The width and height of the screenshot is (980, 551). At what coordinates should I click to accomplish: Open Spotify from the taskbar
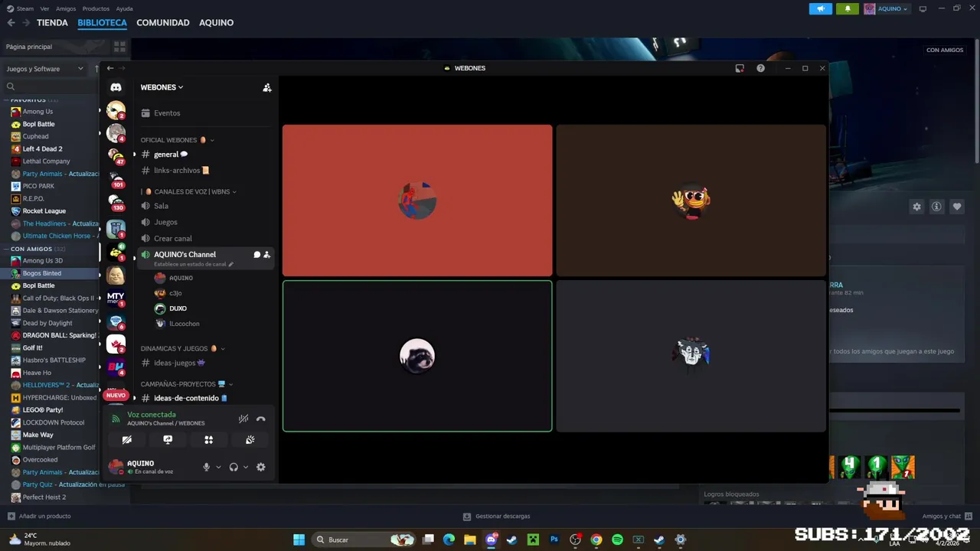point(617,540)
